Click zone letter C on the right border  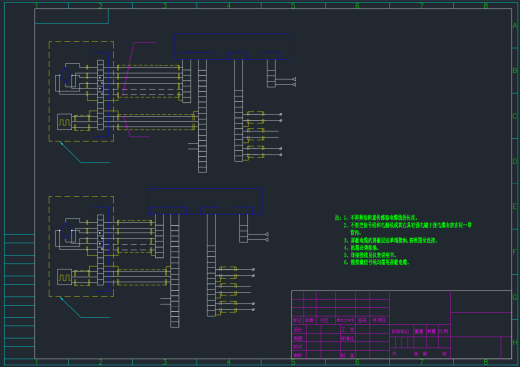click(515, 116)
